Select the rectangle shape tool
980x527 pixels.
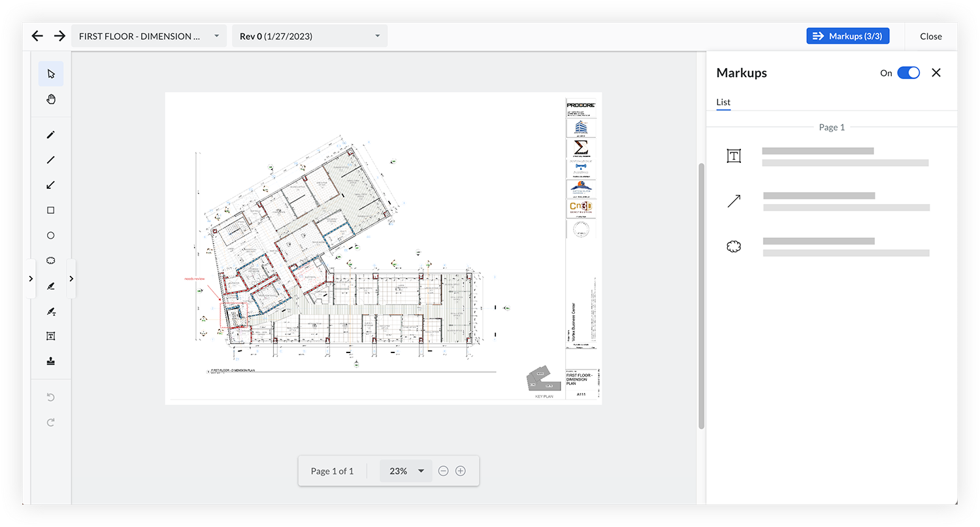51,211
